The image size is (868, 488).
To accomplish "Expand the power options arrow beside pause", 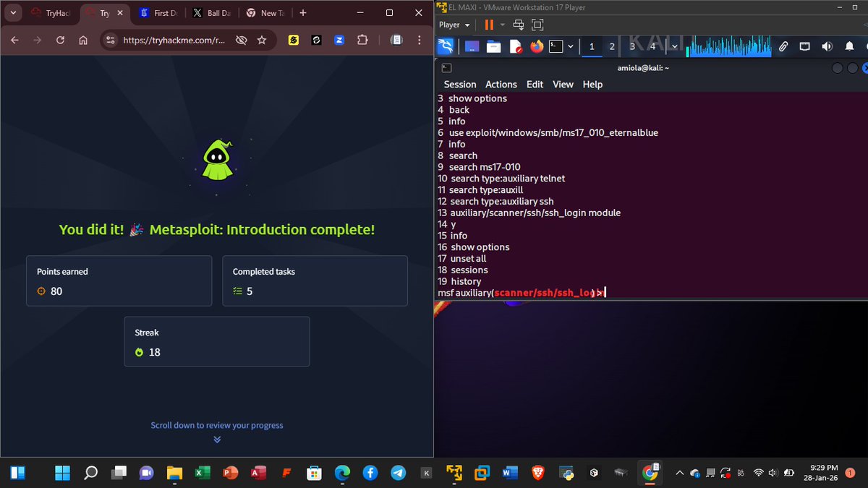I will coord(502,25).
